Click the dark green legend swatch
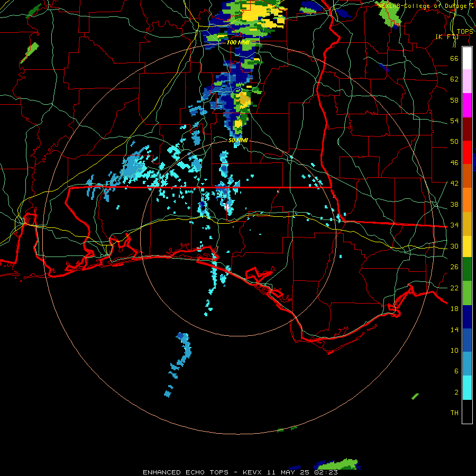Image resolution: width=476 pixels, height=476 pixels. pyautogui.click(x=467, y=269)
